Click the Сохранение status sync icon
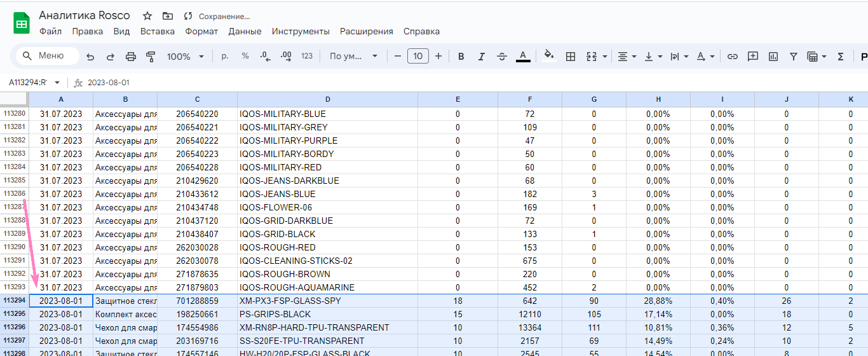The image size is (868, 356). (187, 16)
